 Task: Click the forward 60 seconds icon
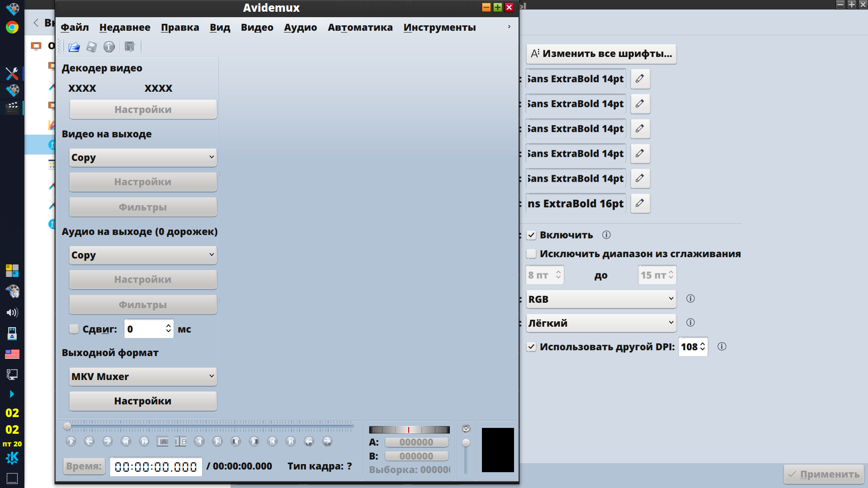coord(327,441)
